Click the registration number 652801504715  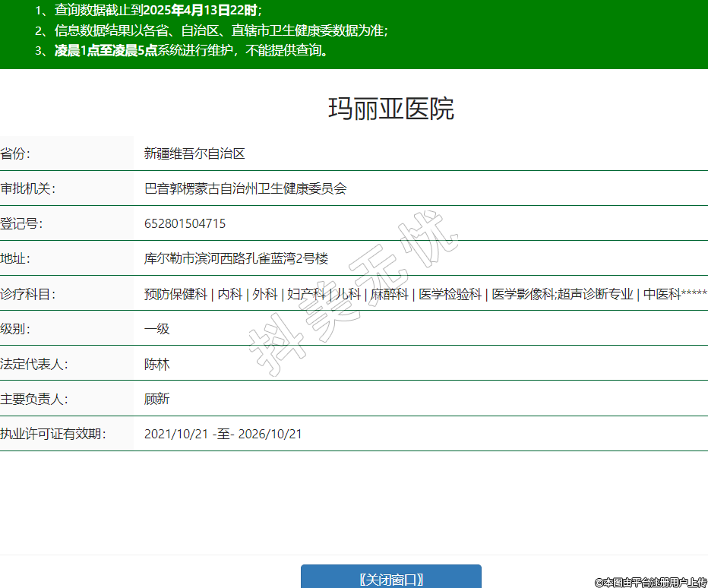(x=185, y=223)
